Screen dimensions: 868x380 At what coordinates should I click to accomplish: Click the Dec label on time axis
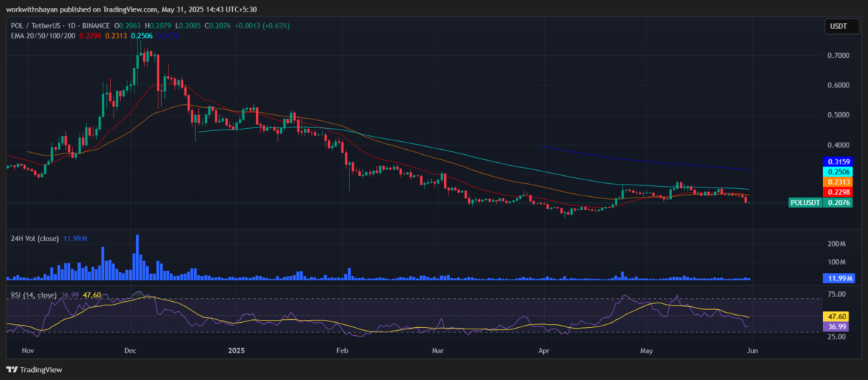click(x=131, y=350)
